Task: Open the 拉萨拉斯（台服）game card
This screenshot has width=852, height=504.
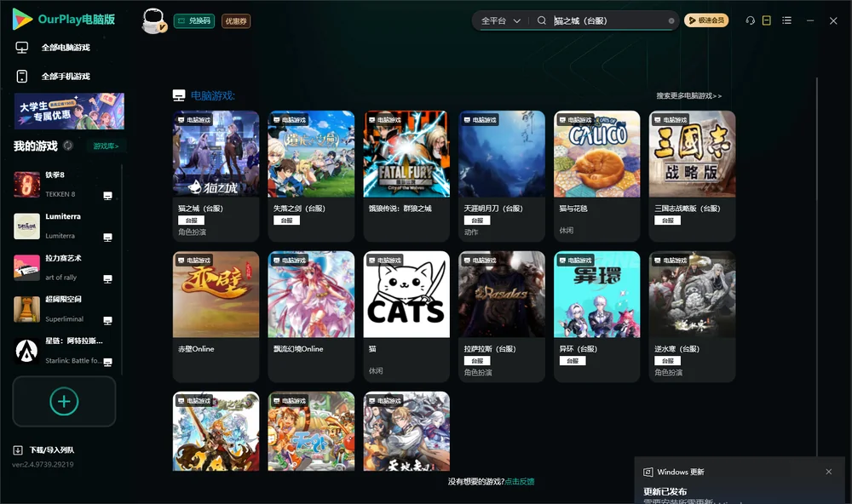Action: [x=502, y=317]
